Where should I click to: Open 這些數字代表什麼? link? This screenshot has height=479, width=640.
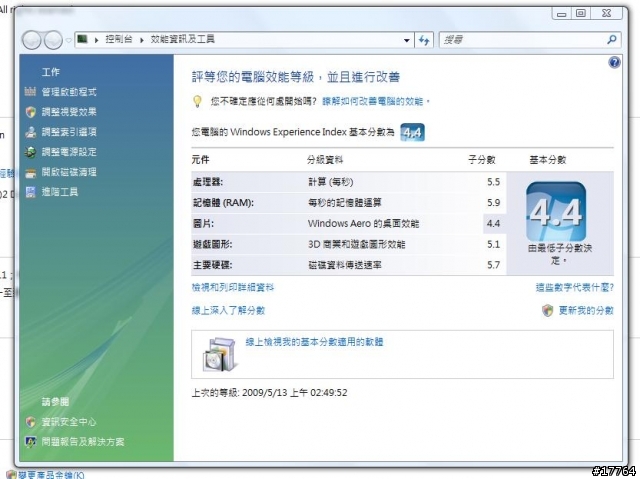(574, 288)
